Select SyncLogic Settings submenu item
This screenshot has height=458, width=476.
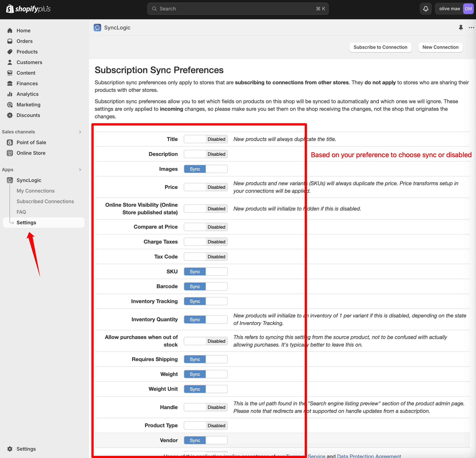44,222
